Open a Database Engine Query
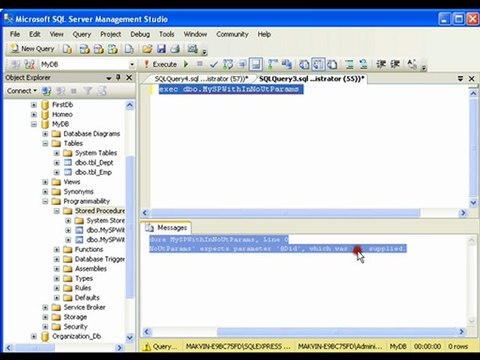Viewport: 480px width, 360px height. (68, 49)
